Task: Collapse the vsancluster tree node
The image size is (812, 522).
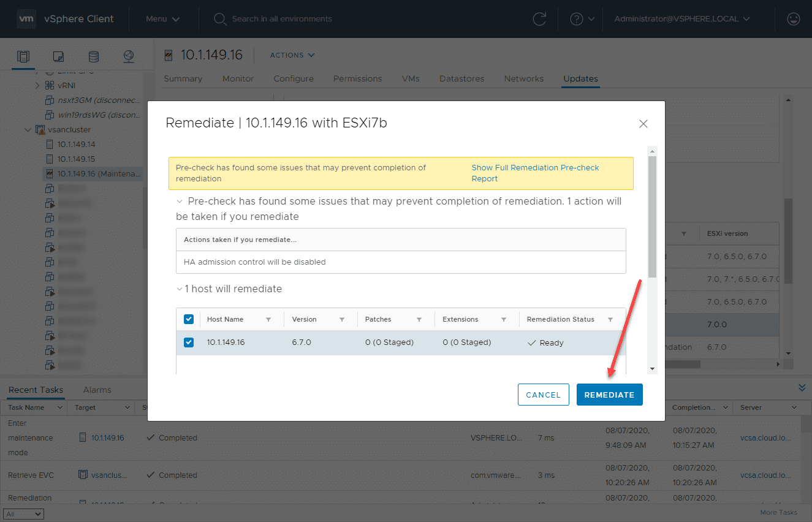Action: [x=28, y=129]
